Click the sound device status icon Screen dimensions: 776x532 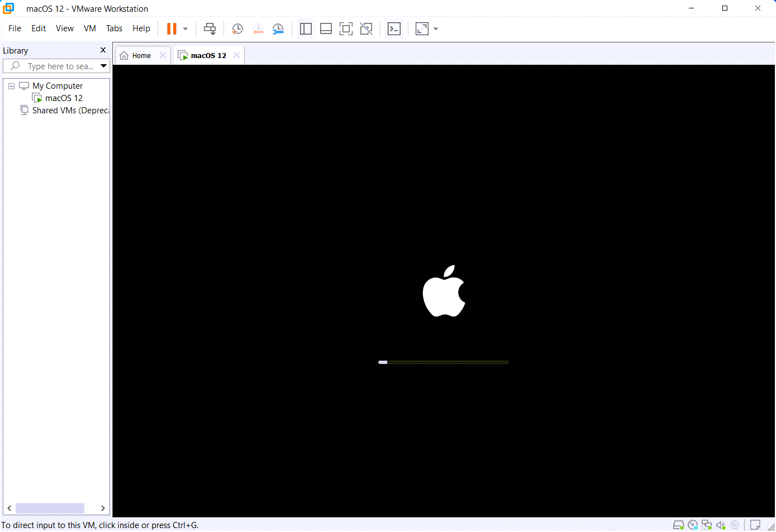[x=721, y=525]
